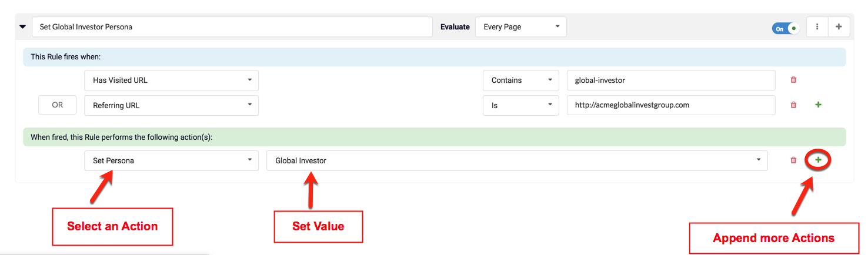Delete the Set Persona action
The image size is (868, 255).
click(x=793, y=160)
